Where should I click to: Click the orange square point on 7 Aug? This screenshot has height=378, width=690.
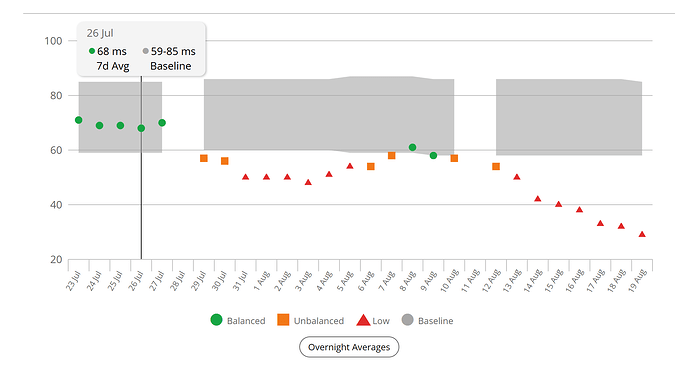pos(392,155)
